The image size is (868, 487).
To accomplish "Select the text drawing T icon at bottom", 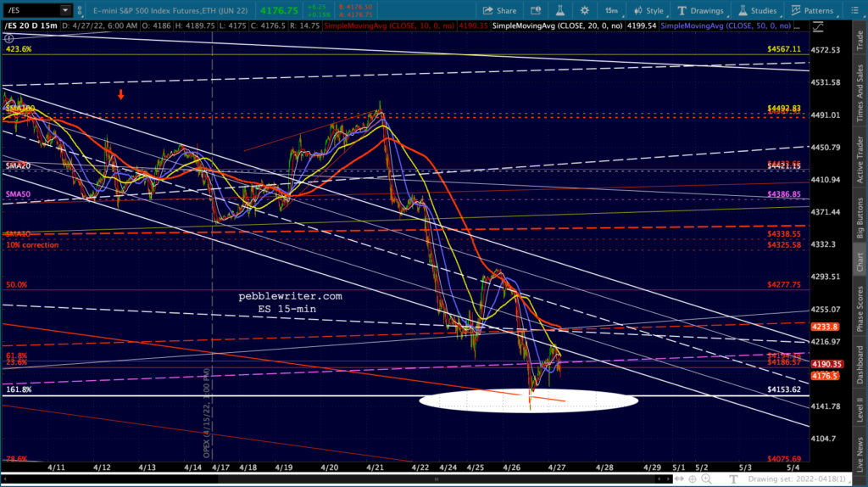I will point(733,479).
